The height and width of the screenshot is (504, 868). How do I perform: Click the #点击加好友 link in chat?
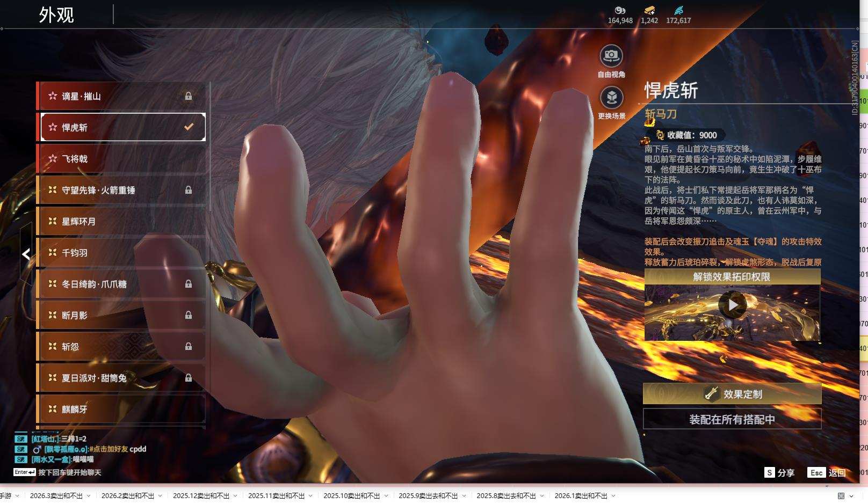108,449
